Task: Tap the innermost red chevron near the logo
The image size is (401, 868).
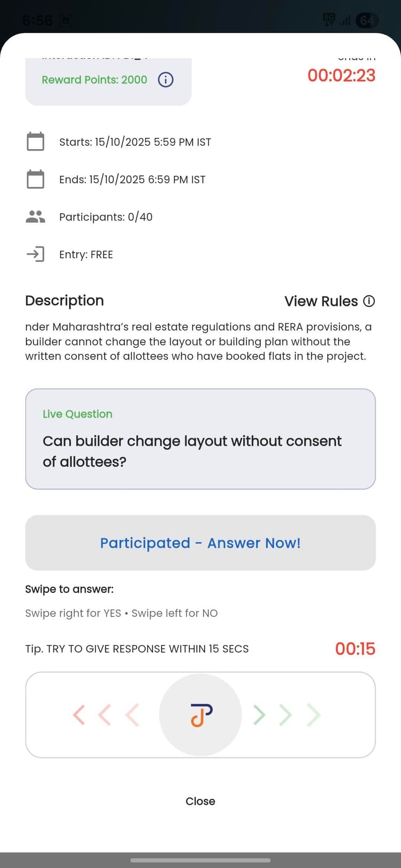Action: click(x=132, y=715)
